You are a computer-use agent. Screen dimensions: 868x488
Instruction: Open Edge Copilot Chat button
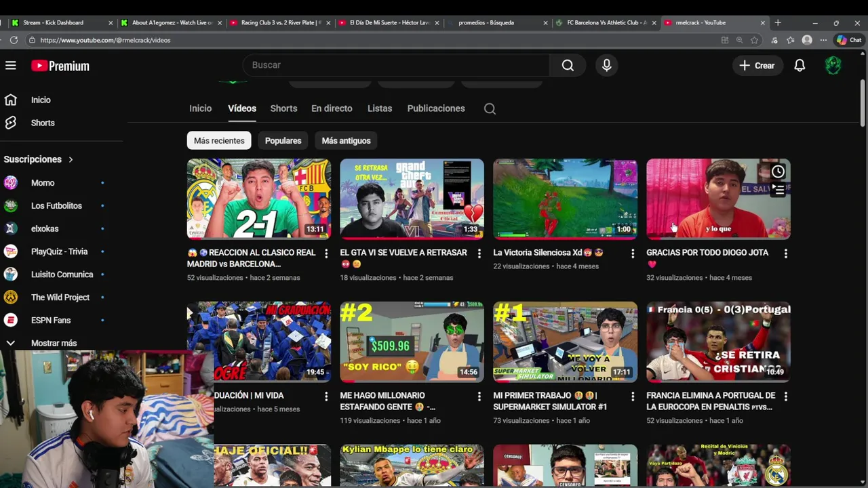[849, 40]
